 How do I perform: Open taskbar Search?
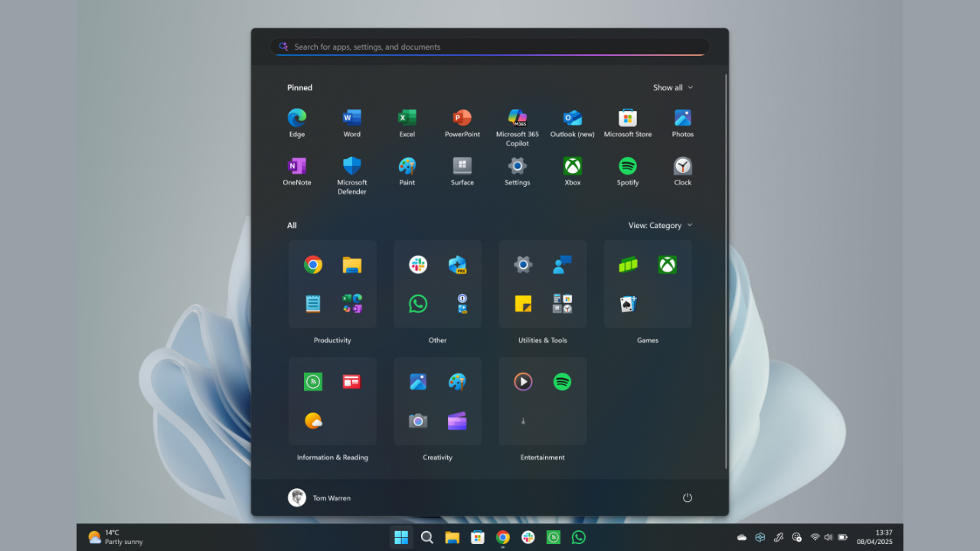coord(427,537)
